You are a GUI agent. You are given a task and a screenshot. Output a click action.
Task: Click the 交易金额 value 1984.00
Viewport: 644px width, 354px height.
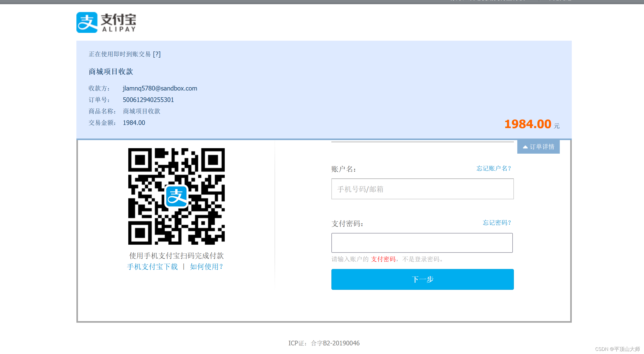(134, 123)
